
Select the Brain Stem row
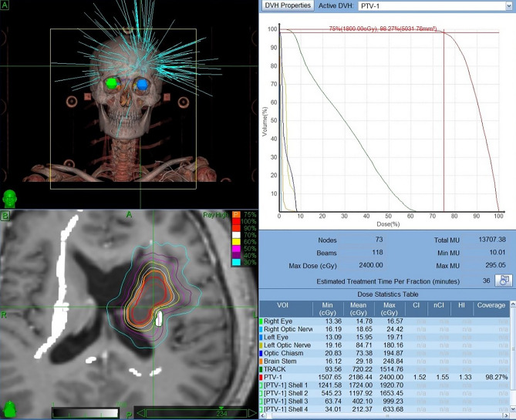coord(384,361)
